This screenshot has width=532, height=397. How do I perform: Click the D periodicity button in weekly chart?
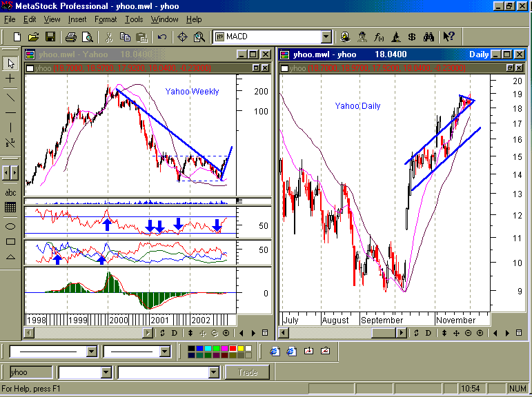coord(175,334)
